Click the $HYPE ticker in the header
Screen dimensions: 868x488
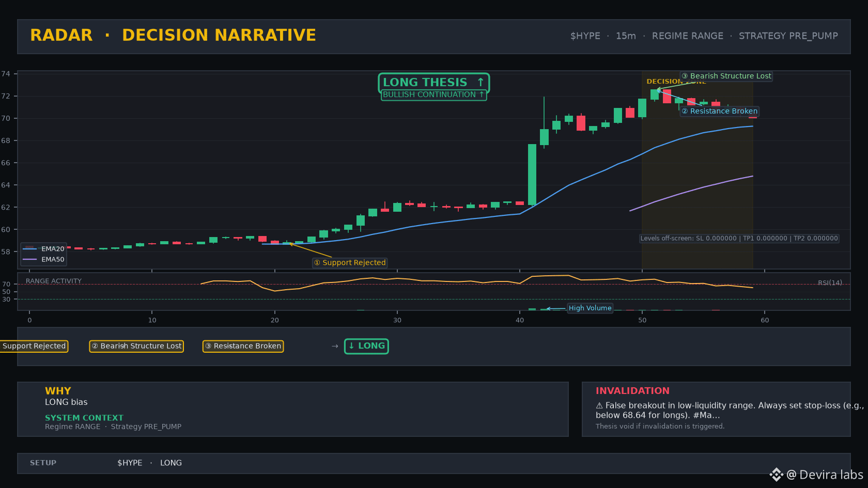point(585,36)
